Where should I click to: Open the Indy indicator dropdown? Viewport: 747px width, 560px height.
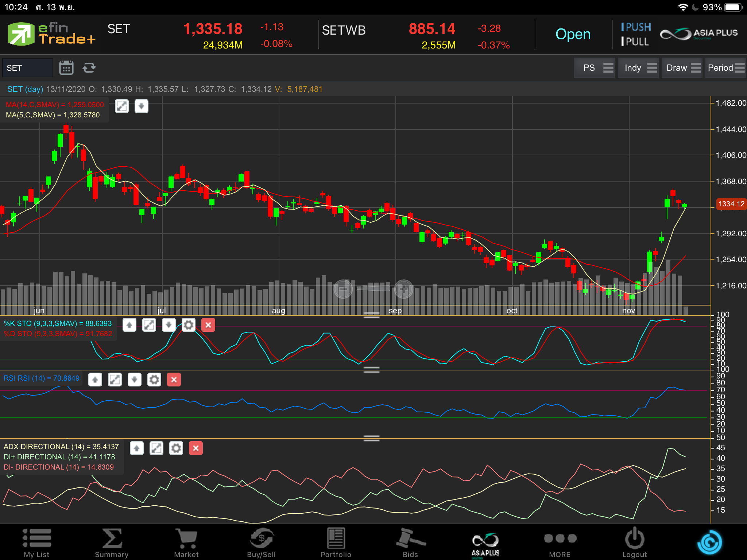click(x=638, y=68)
